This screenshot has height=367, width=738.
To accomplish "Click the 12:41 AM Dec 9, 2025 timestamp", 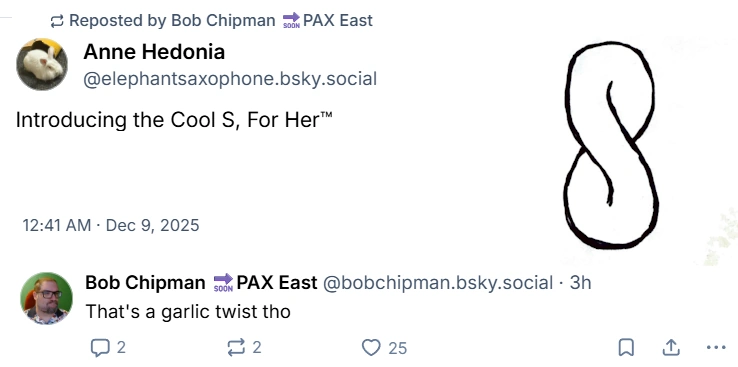I will [x=111, y=225].
